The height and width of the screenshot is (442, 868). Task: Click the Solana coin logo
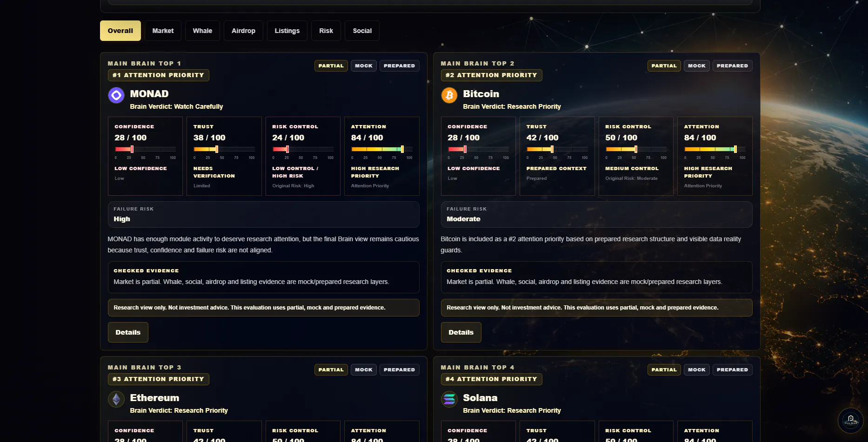(x=449, y=399)
